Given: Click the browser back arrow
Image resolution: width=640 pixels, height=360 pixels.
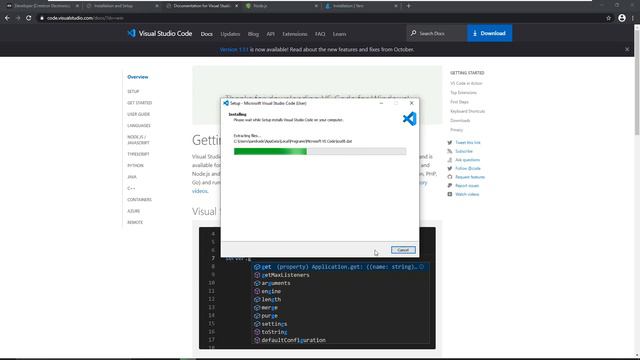Looking at the screenshot, I should [x=7, y=18].
